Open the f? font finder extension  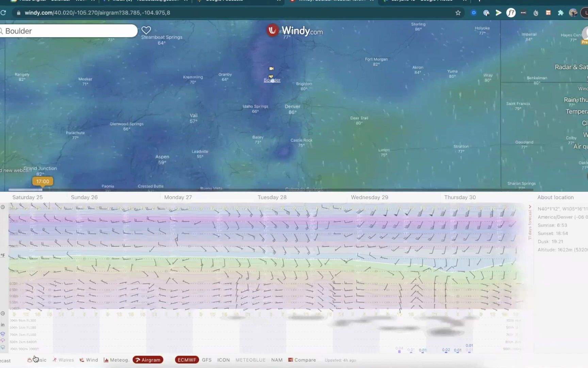pyautogui.click(x=511, y=13)
